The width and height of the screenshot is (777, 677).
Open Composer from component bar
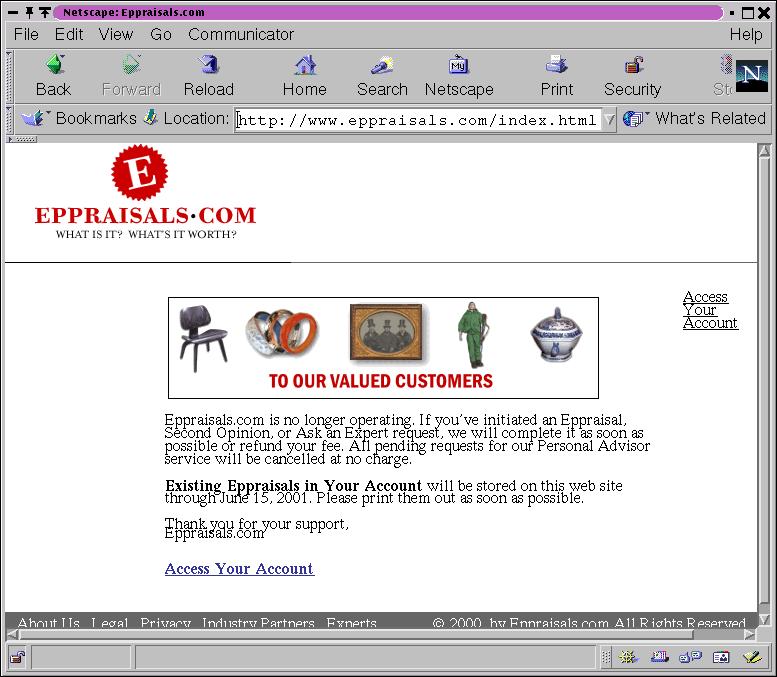753,658
